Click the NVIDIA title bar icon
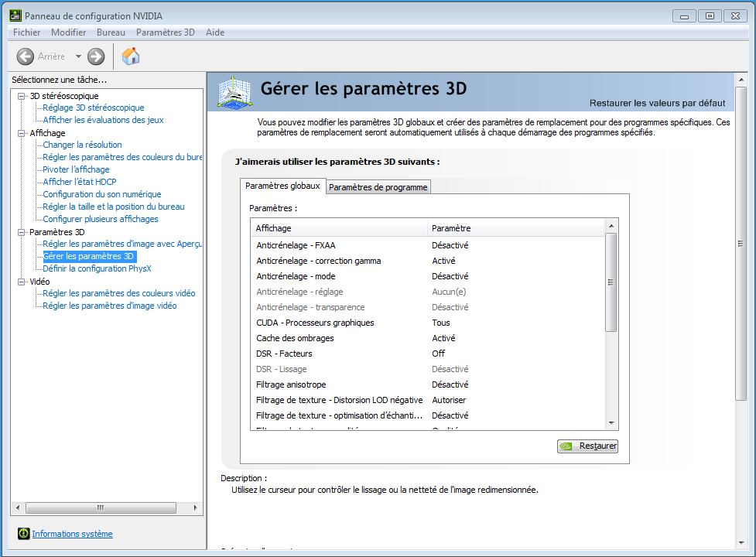Image resolution: width=756 pixels, height=557 pixels. pos(15,15)
